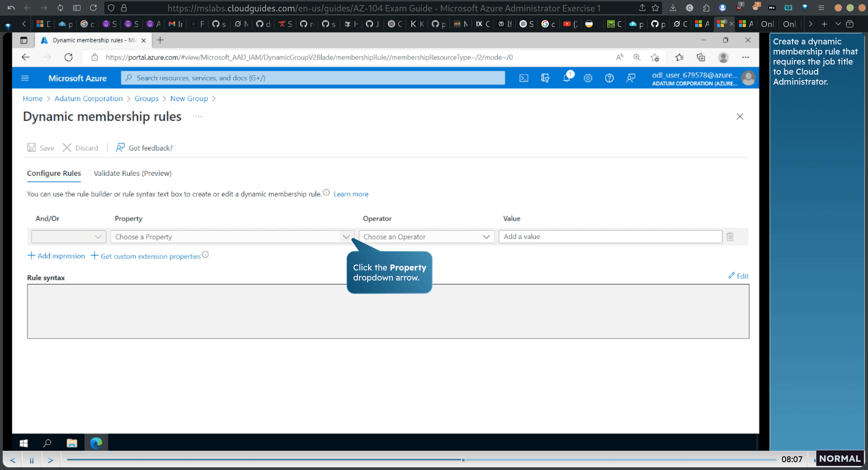Open File Explorer from taskbar
This screenshot has width=868, height=470.
(72, 443)
